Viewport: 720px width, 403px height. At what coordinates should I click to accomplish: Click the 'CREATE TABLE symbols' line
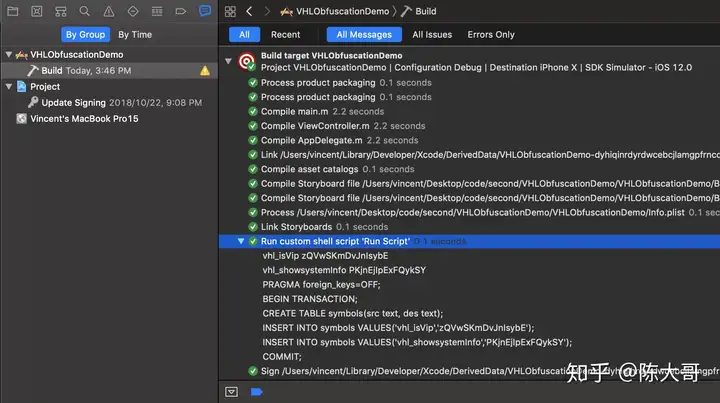coord(353,313)
